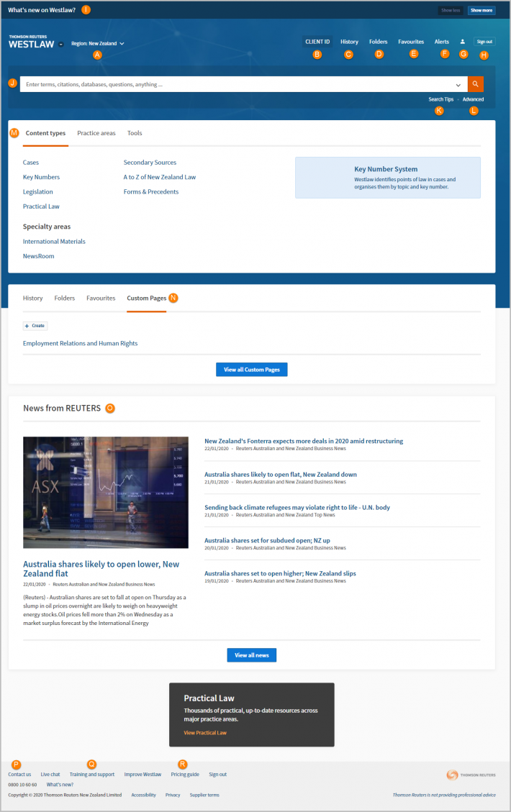Open the Tools tab
The height and width of the screenshot is (812, 511).
pyautogui.click(x=135, y=133)
